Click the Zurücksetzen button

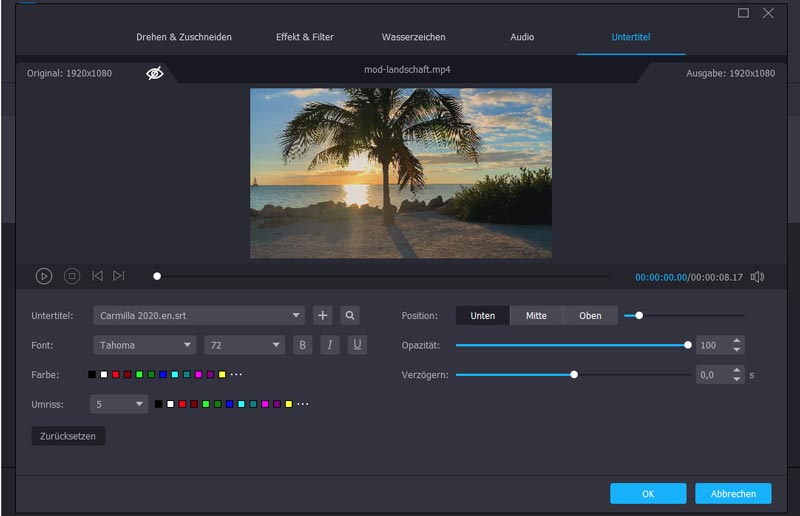pos(68,437)
